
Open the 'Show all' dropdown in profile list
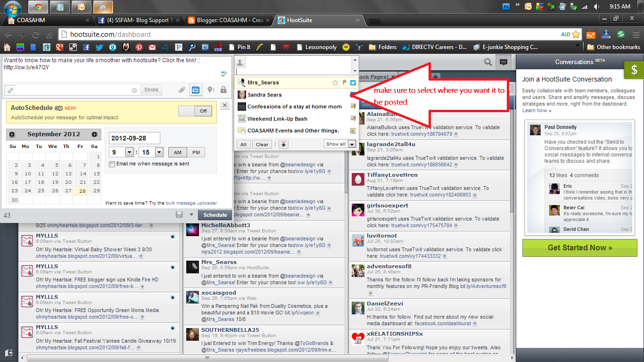(x=340, y=144)
